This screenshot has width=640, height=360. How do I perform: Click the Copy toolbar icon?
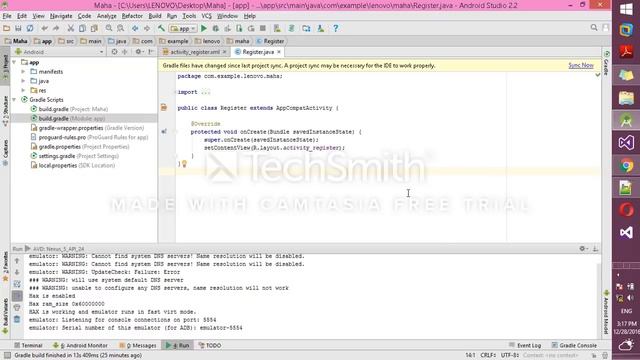point(82,28)
